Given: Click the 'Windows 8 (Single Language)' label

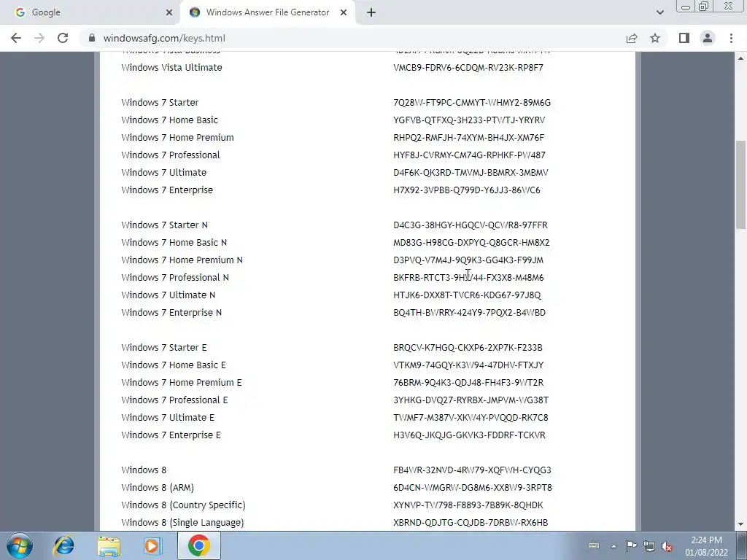Looking at the screenshot, I should (x=182, y=523).
